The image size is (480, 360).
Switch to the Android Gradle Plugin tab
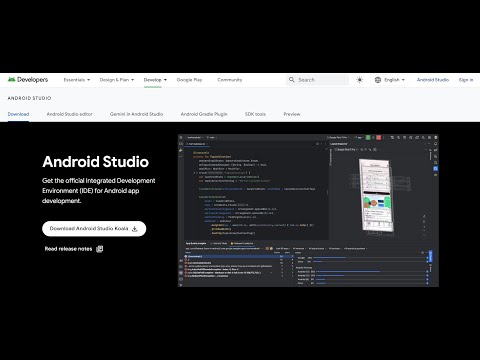(204, 114)
